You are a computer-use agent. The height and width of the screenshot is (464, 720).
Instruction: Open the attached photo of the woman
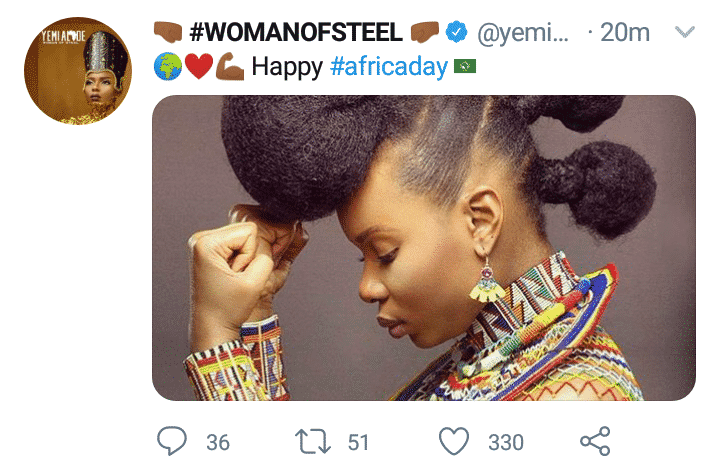[423, 247]
